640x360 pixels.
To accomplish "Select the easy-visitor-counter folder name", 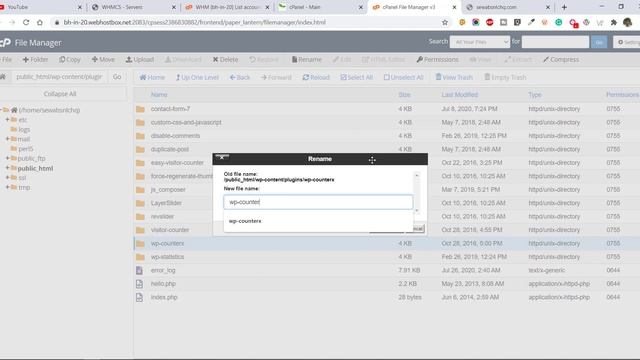I will tap(177, 162).
